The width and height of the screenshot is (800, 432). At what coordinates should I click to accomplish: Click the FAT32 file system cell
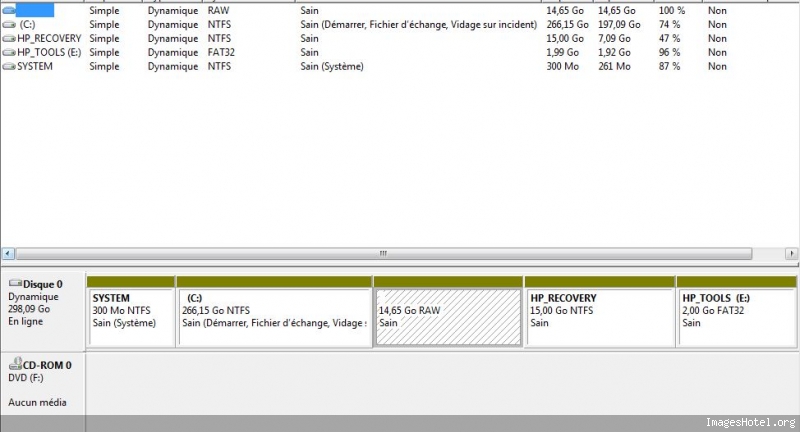coord(221,52)
